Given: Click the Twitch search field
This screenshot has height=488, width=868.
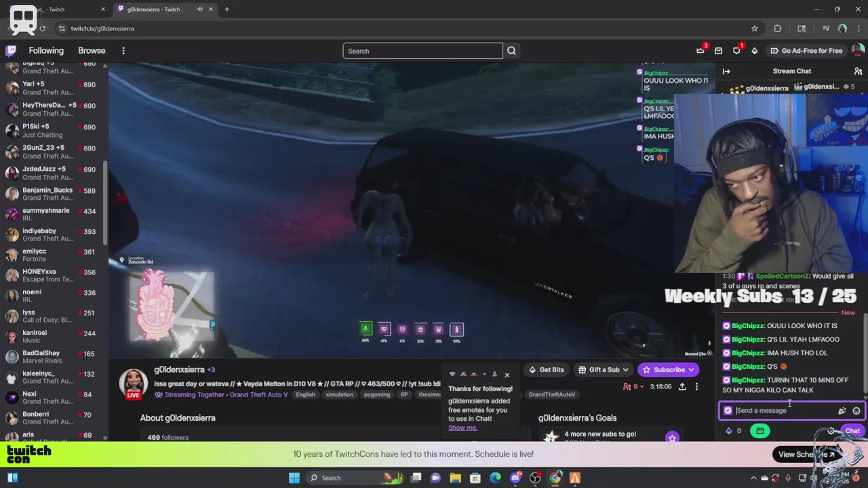Looking at the screenshot, I should pos(422,51).
